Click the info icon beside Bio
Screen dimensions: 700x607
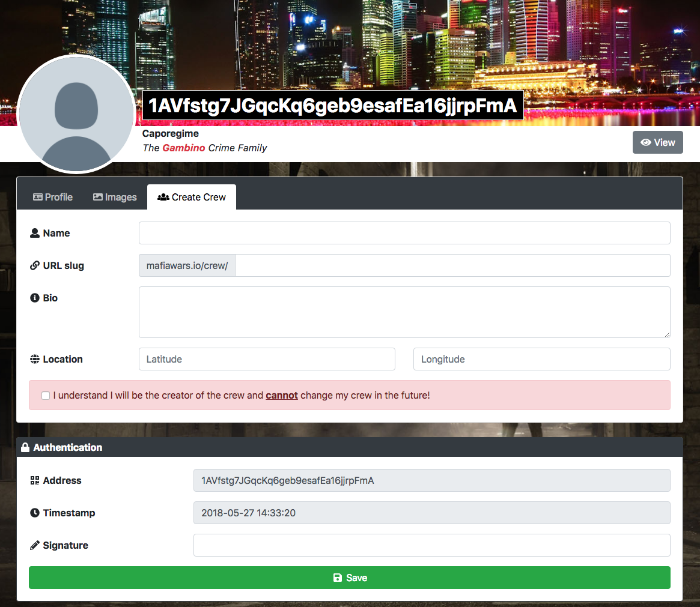pyautogui.click(x=35, y=298)
